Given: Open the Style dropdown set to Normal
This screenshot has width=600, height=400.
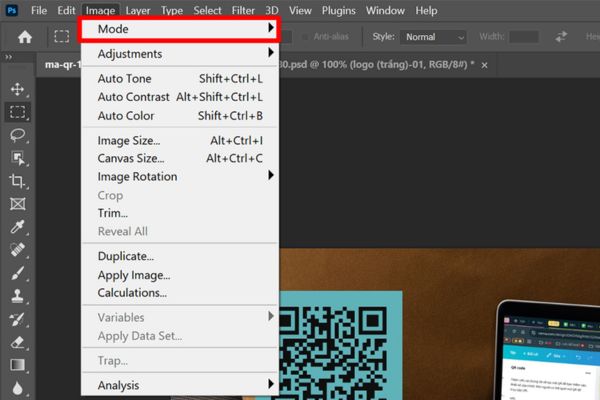Looking at the screenshot, I should tap(433, 37).
